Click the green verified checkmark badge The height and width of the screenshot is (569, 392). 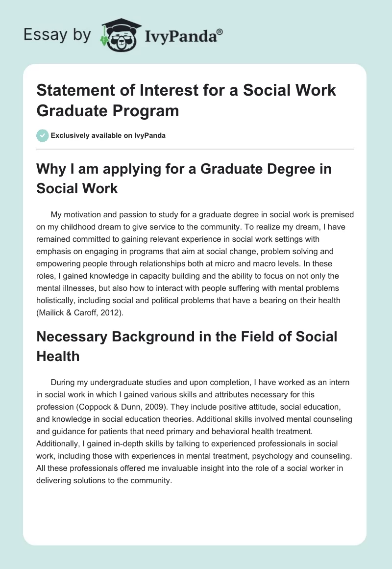pyautogui.click(x=42, y=135)
